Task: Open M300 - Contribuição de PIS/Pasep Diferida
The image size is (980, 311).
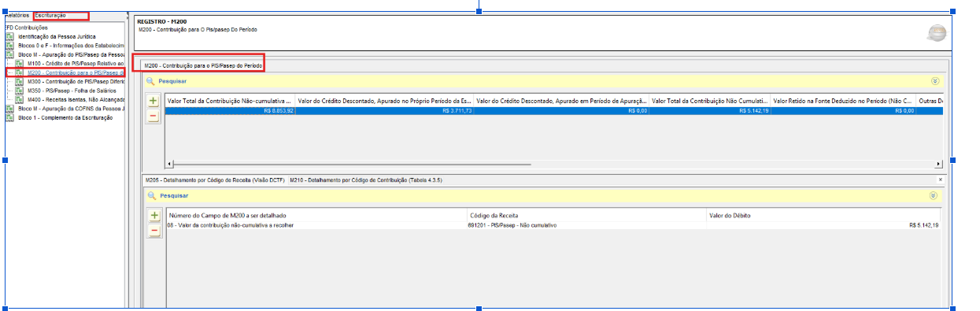Action: tap(76, 81)
